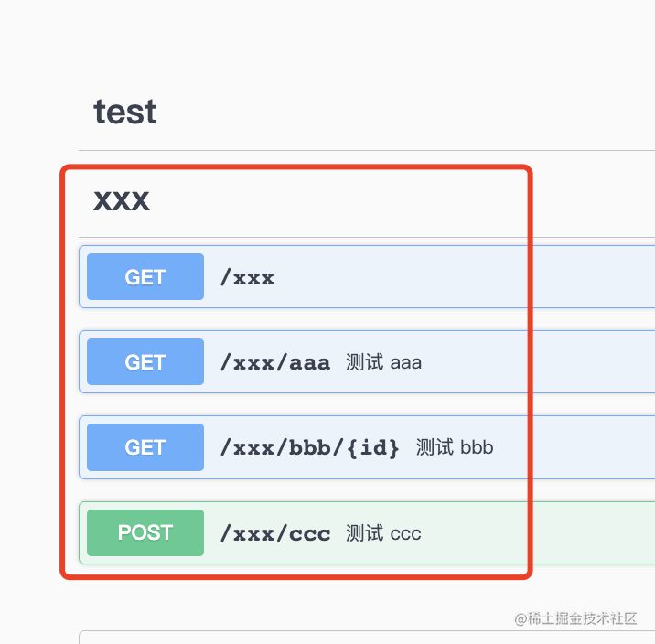Expand the GET /xxx/bbb/{id} endpoint row
655x644 pixels.
[x=367, y=447]
